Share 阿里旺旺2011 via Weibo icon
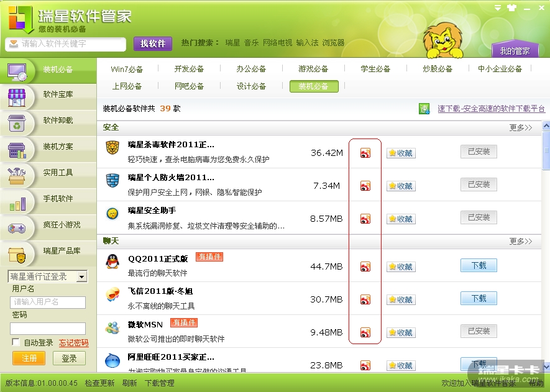The width and height of the screenshot is (550, 392). pyautogui.click(x=365, y=365)
